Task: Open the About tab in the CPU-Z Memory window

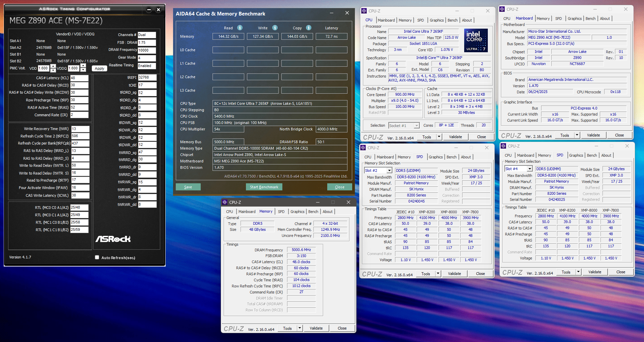Action: (x=328, y=212)
